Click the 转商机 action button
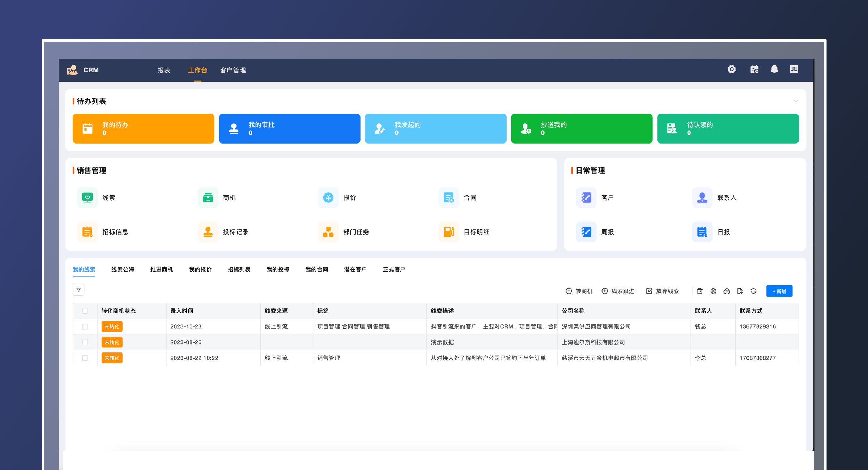868x470 pixels. [579, 291]
